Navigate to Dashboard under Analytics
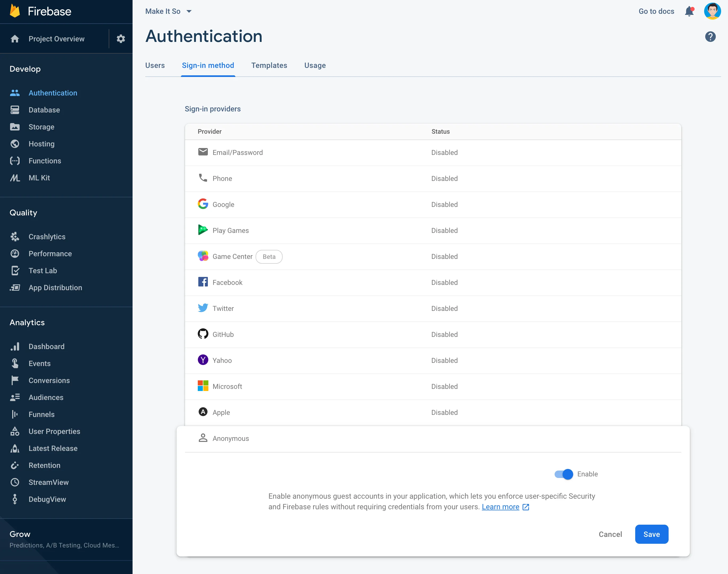 [x=46, y=346]
